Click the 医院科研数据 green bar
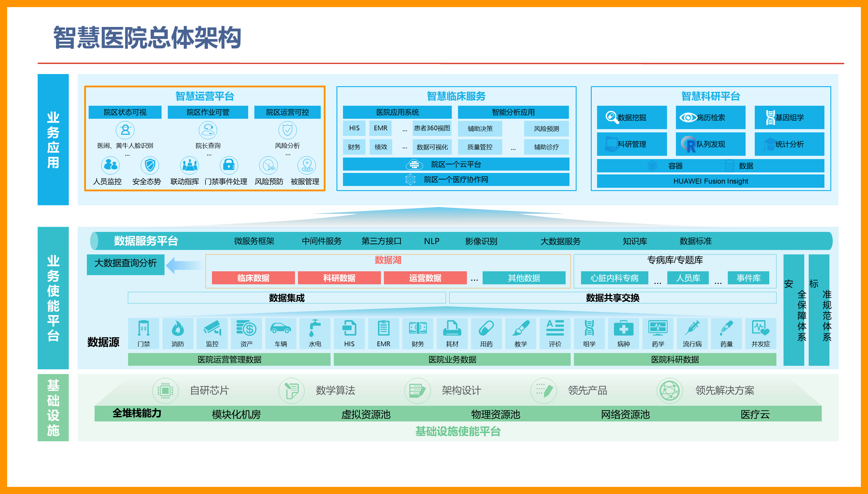Viewport: 868px width, 494px height. coord(675,359)
